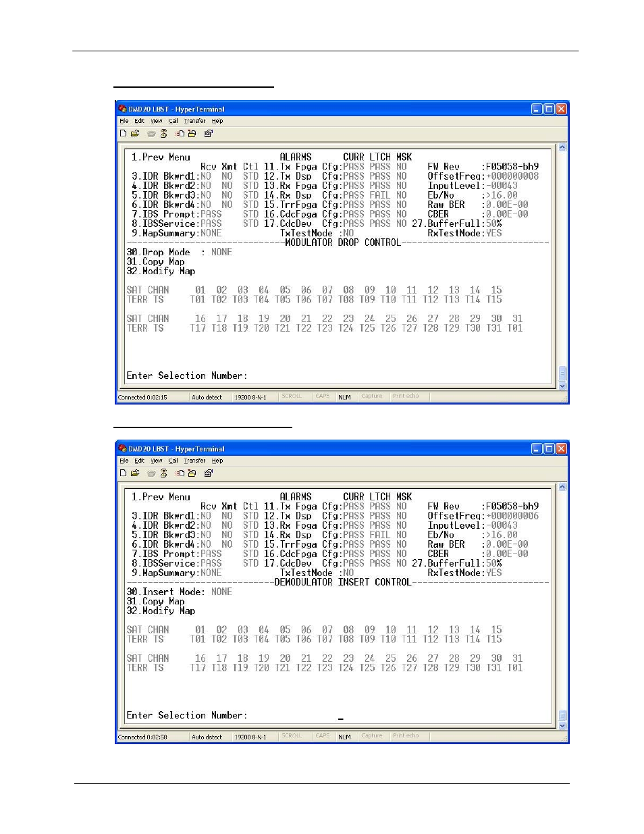Click the Call phone icon in Modulator Drop window
This screenshot has height=834, width=644.
tap(152, 134)
